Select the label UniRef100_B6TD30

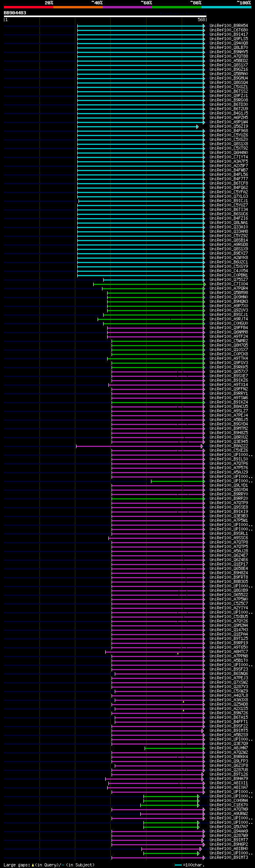click(229, 105)
